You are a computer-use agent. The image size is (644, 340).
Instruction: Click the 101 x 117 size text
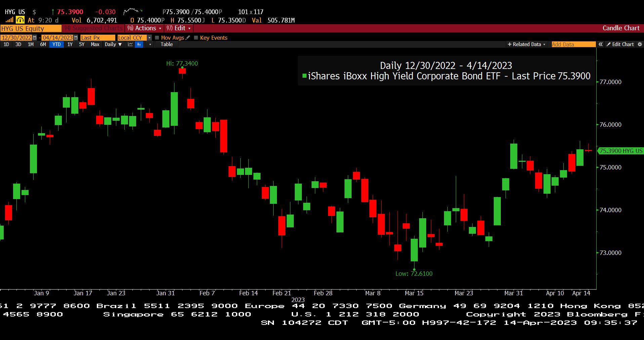click(x=251, y=12)
